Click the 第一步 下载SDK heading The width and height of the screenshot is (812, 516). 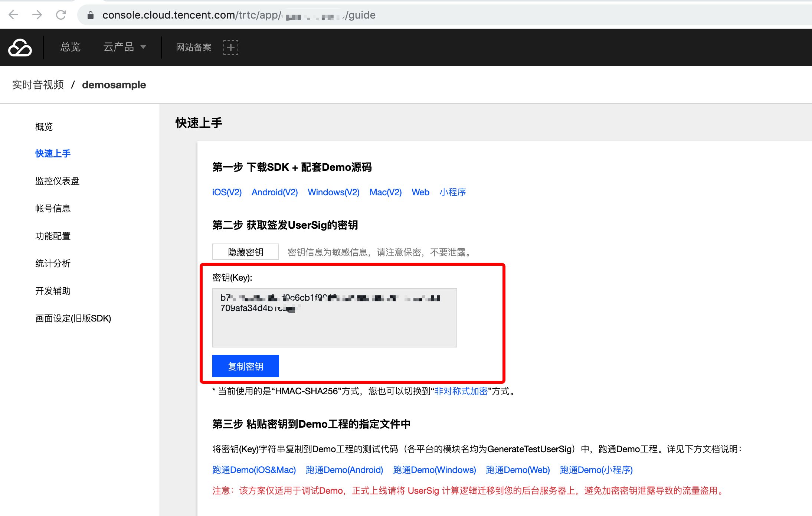(x=292, y=167)
